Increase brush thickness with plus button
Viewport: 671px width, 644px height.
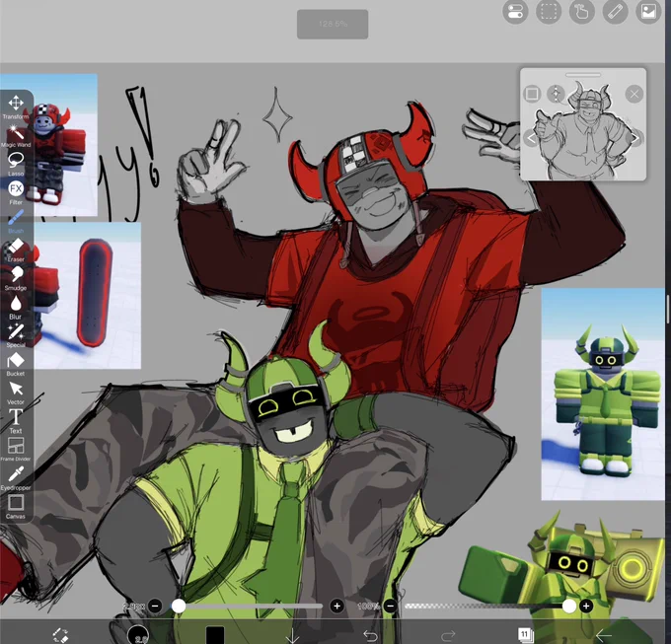tap(336, 606)
